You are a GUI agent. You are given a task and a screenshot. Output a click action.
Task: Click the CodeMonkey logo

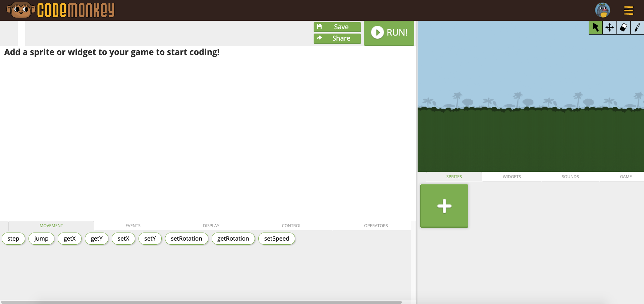tap(61, 10)
